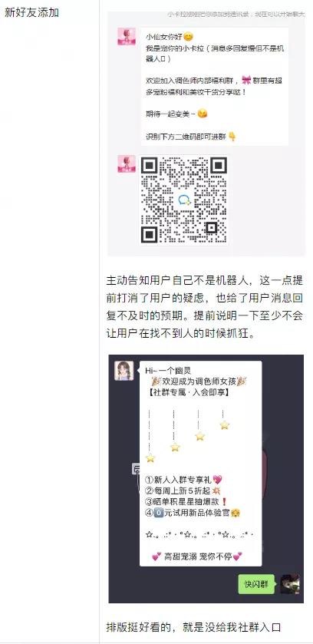Click paragraph starting with 主动告知用户
This screenshot has height=644, width=313.
point(205,307)
